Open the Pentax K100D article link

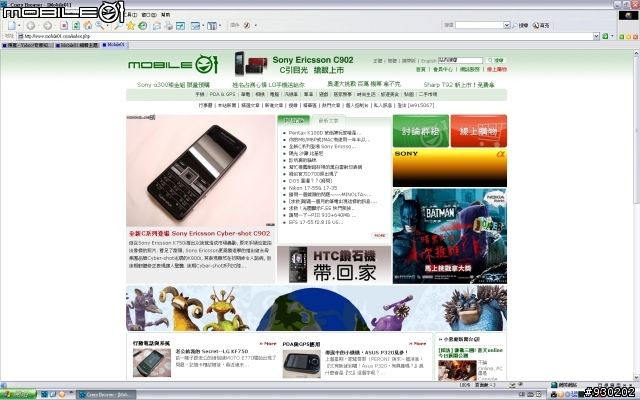pyautogui.click(x=325, y=133)
